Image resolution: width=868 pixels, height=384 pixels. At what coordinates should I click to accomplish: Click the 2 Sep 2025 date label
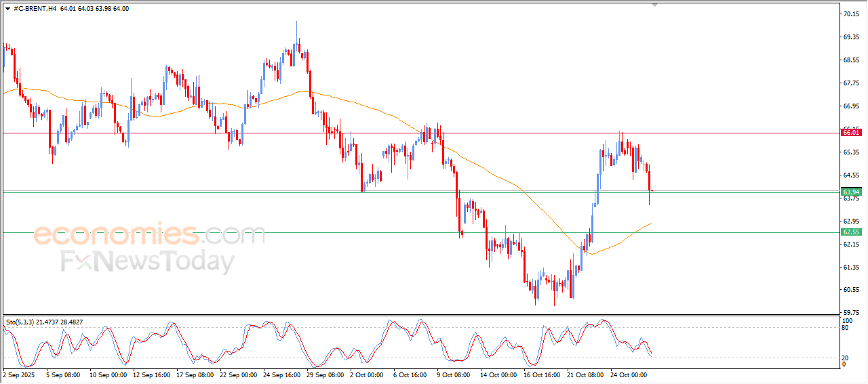pos(18,374)
